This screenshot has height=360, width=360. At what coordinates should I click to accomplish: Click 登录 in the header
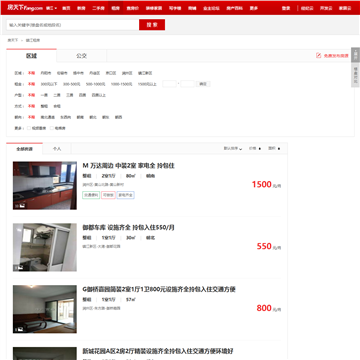tap(286, 8)
